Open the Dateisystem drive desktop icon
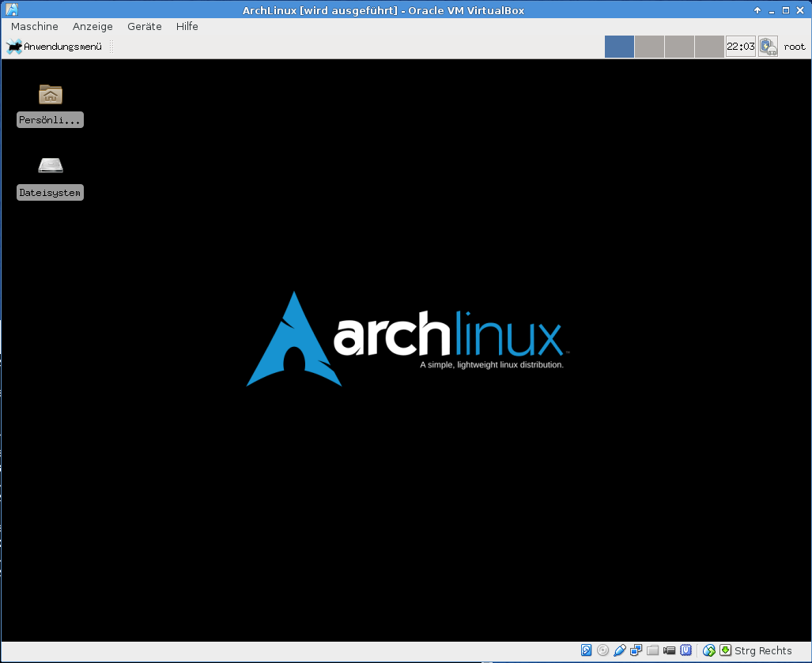The width and height of the screenshot is (812, 663). 51,166
